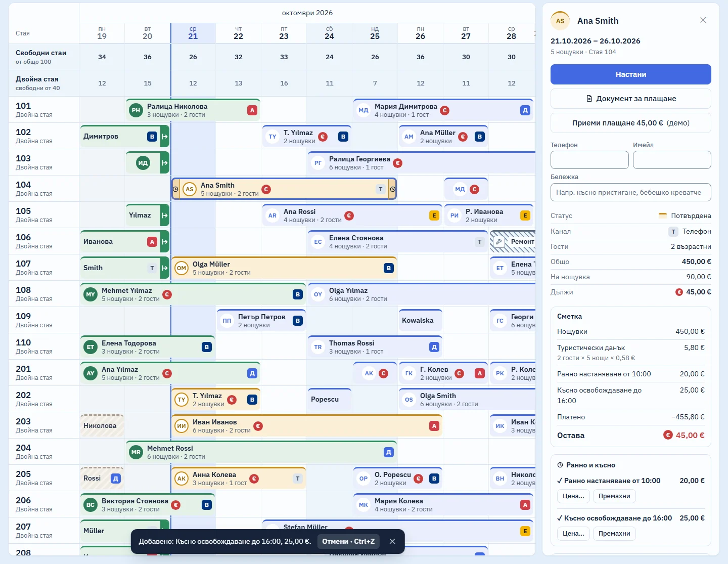Click the wrench icon in room 106 Ремонт block
This screenshot has height=564, width=728.
click(498, 242)
